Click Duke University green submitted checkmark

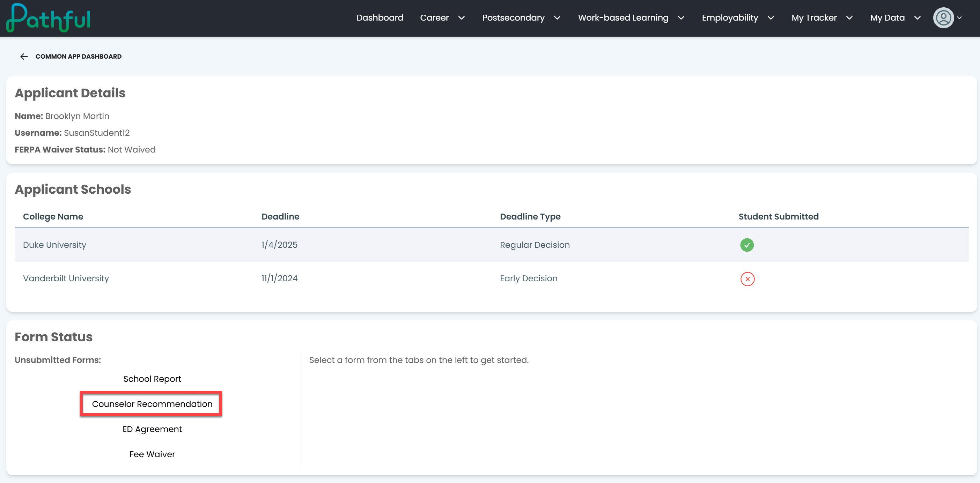pos(747,245)
